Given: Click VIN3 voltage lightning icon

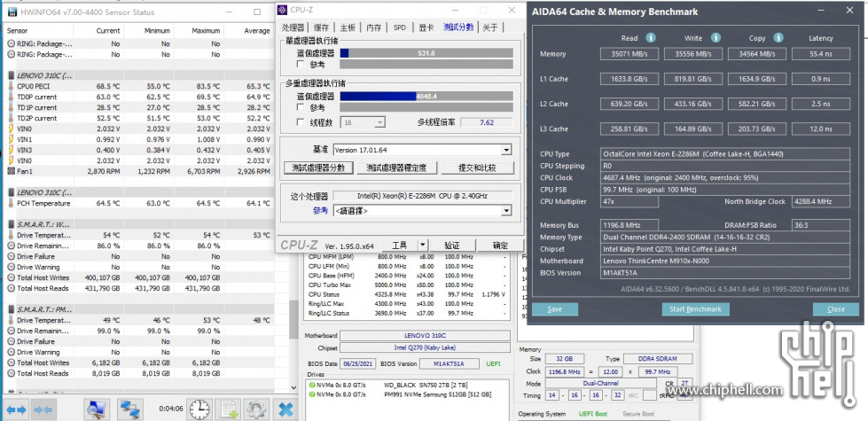Looking at the screenshot, I should pos(11,150).
